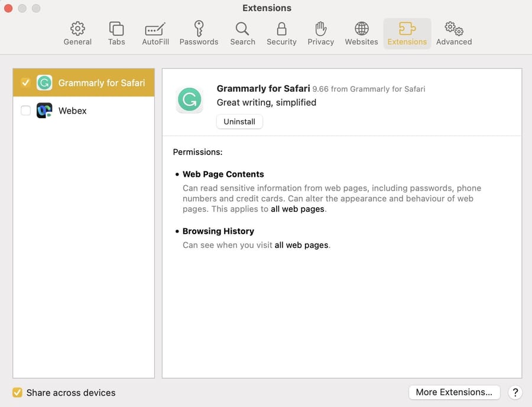
Task: Open the Passwords key icon pane
Action: coord(199,33)
